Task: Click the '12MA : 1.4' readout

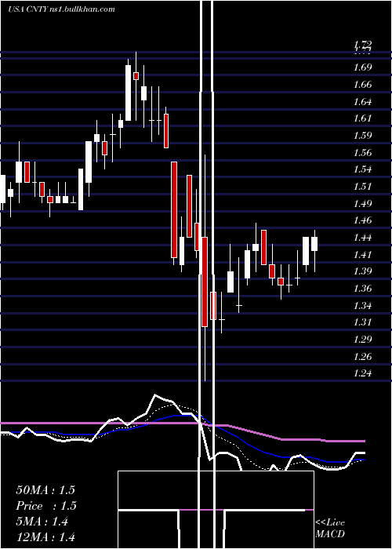Action: [x=45, y=537]
